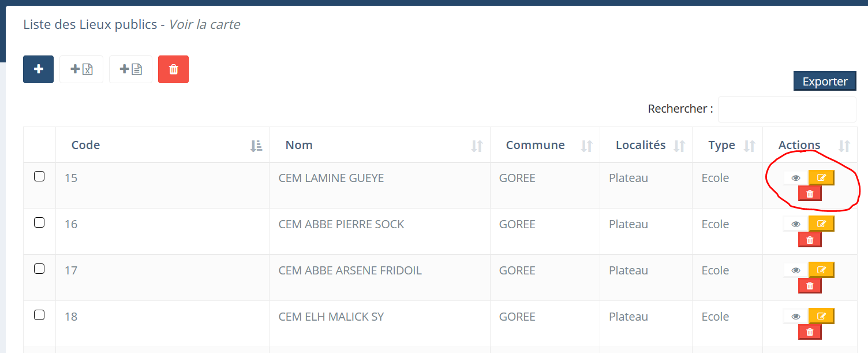The image size is (868, 353).
Task: Tick the checkbox for code 15
Action: (x=39, y=176)
